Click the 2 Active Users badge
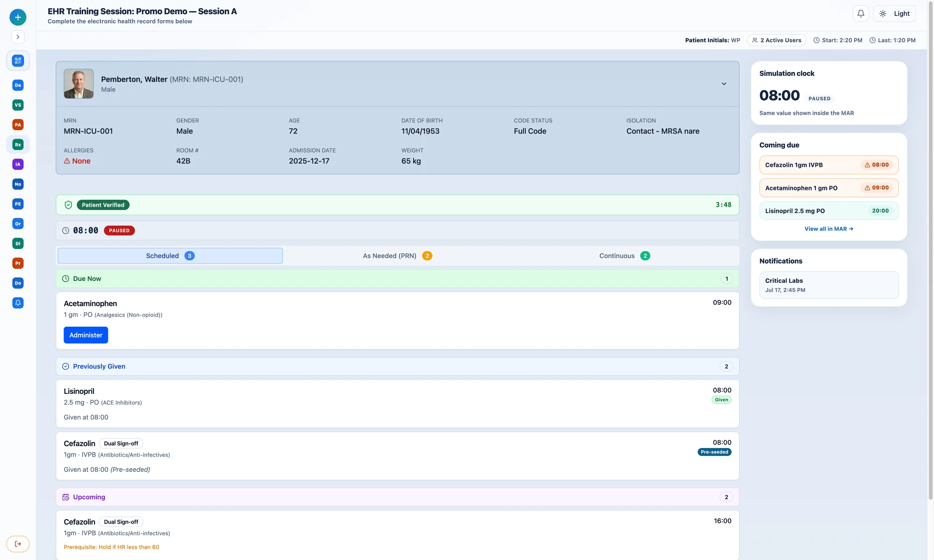This screenshot has width=934, height=560. pyautogui.click(x=777, y=40)
